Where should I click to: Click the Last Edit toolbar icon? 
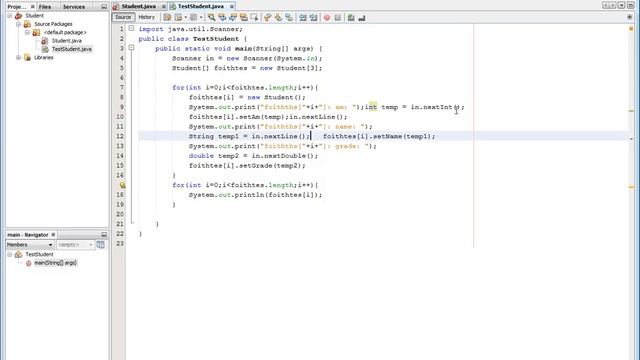pos(167,18)
